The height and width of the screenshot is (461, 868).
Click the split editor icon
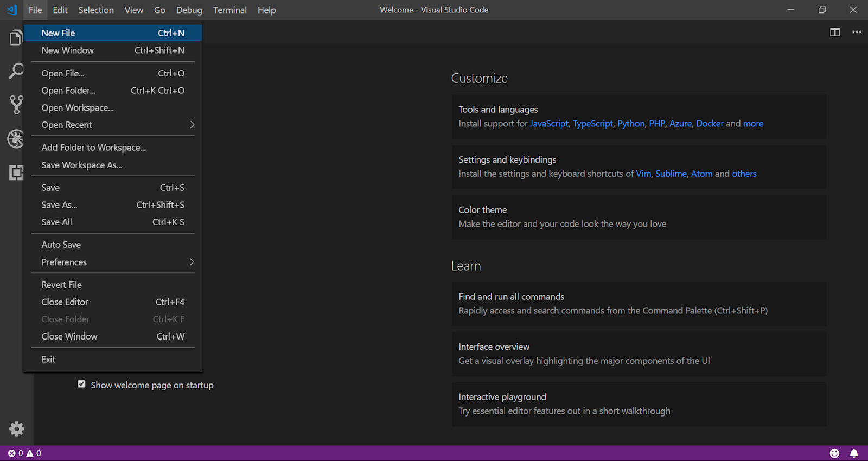coord(835,32)
